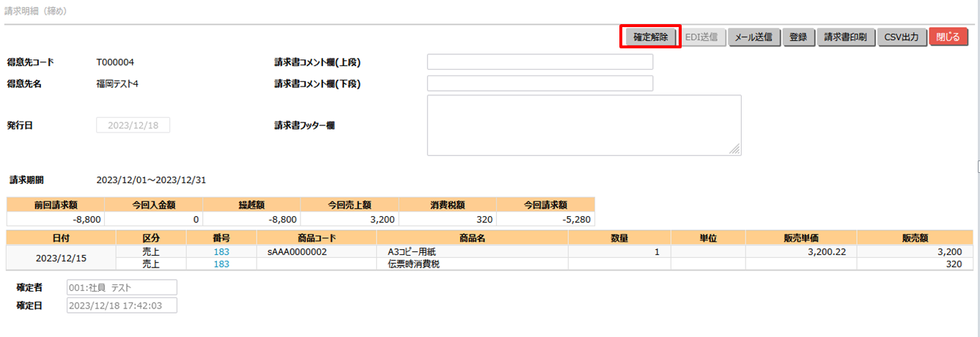Image resolution: width=980 pixels, height=337 pixels.
Task: Select the 発行日 date field
Action: click(x=133, y=125)
